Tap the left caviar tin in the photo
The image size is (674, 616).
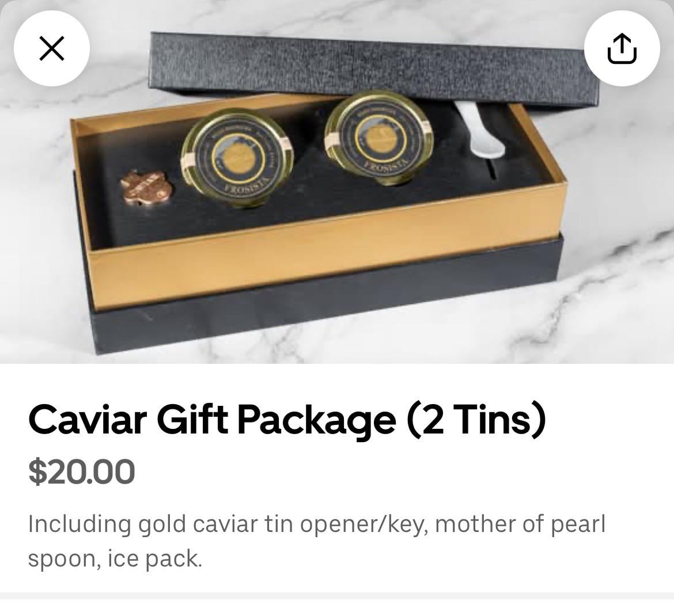point(237,157)
